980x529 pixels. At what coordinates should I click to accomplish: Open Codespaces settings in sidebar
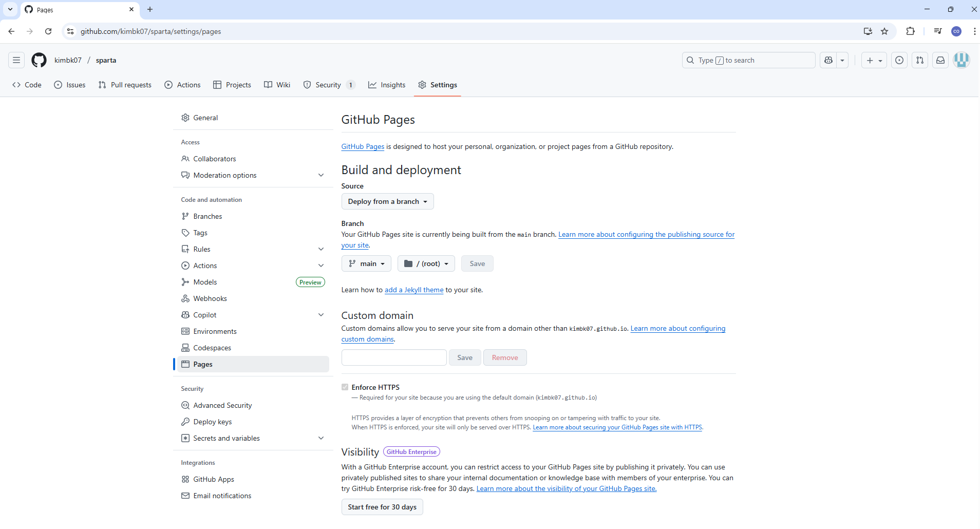[253, 348]
